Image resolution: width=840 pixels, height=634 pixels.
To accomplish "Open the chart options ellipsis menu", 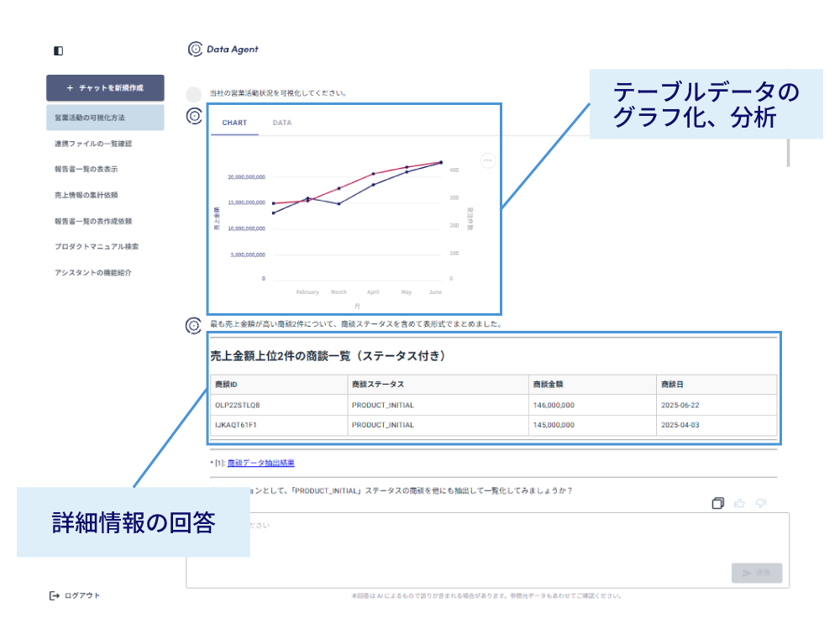I will pos(487,160).
